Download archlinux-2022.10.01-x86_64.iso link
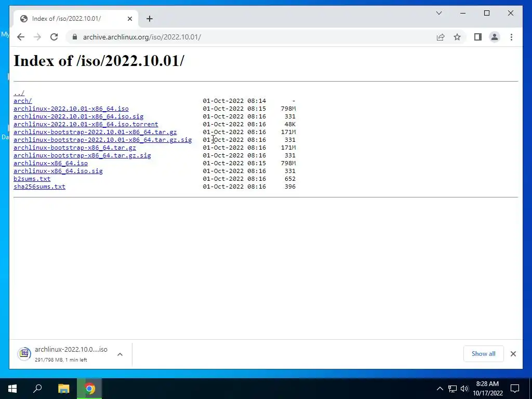The width and height of the screenshot is (532, 399). coord(71,109)
